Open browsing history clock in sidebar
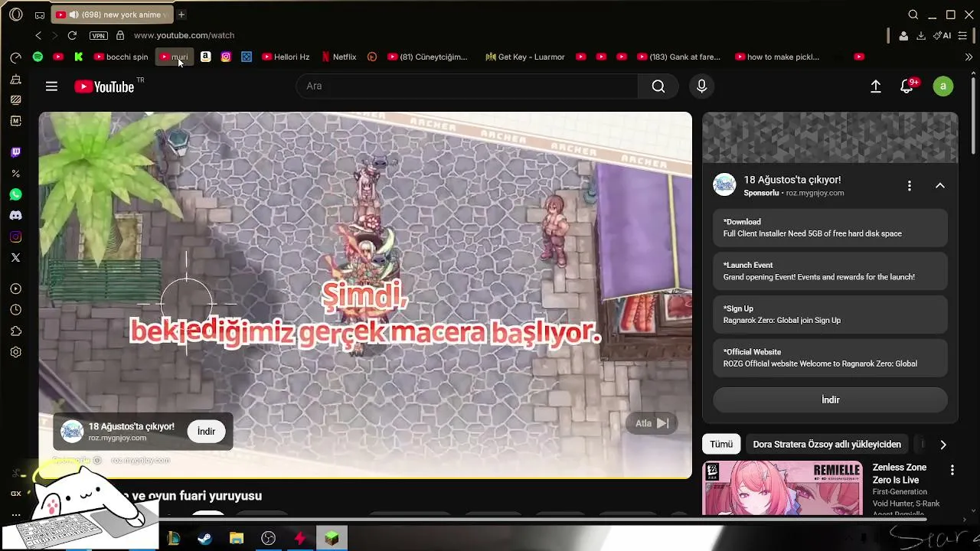Image resolution: width=980 pixels, height=551 pixels. pos(15,310)
